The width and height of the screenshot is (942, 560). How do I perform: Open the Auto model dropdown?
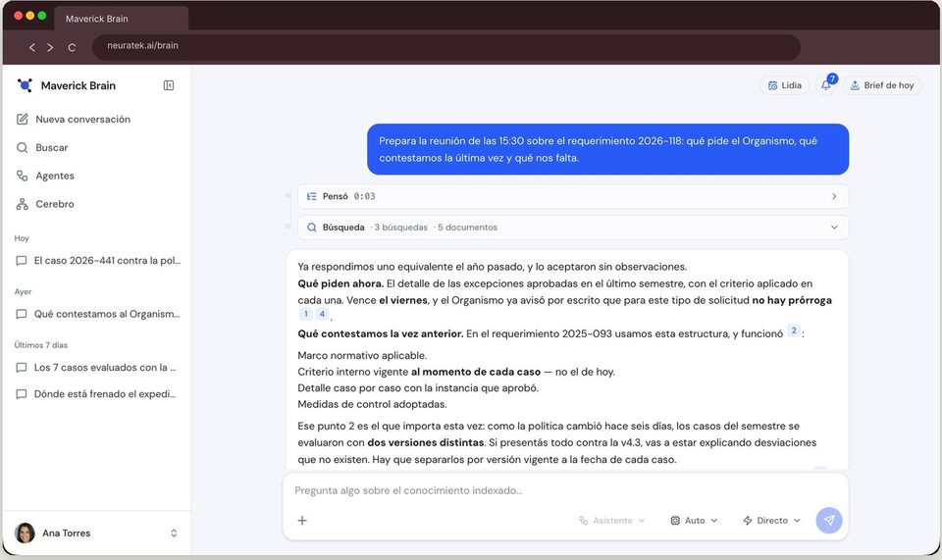click(x=694, y=521)
